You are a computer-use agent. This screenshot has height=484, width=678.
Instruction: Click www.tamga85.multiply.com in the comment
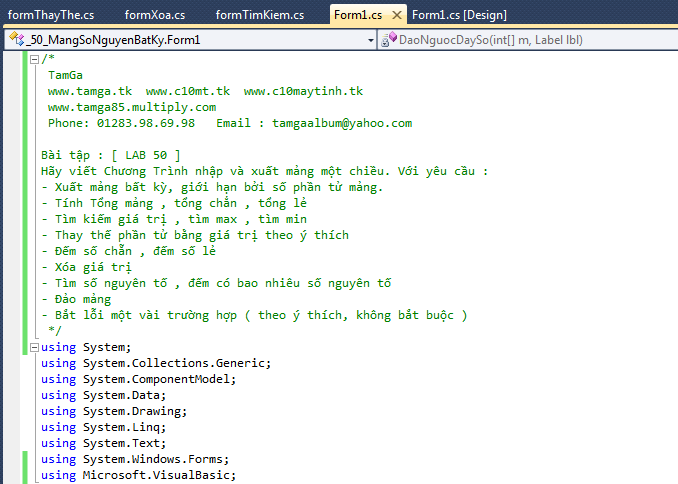click(132, 107)
